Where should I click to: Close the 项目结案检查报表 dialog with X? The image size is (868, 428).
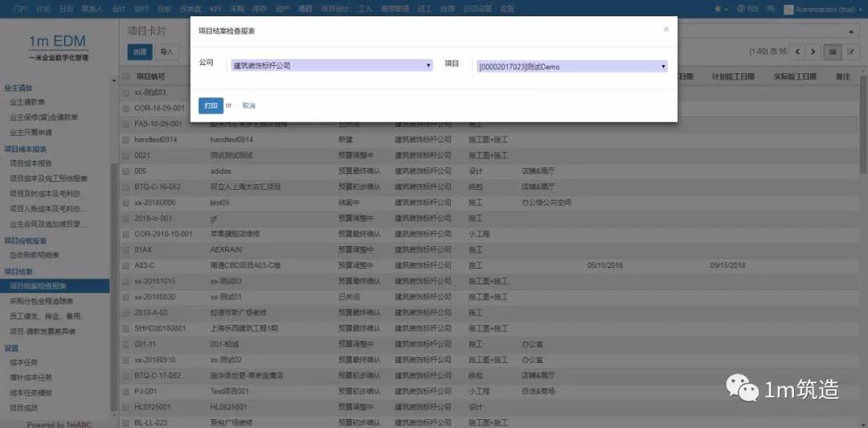[x=665, y=30]
